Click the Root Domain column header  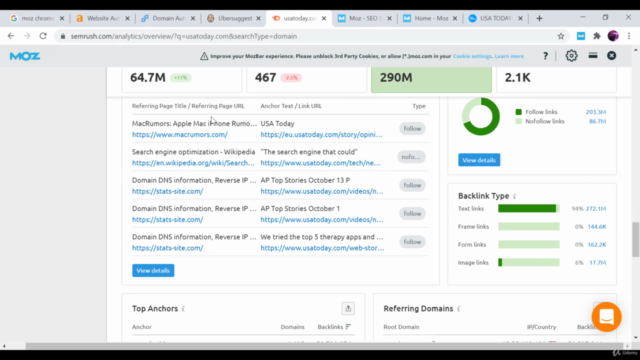pos(401,327)
